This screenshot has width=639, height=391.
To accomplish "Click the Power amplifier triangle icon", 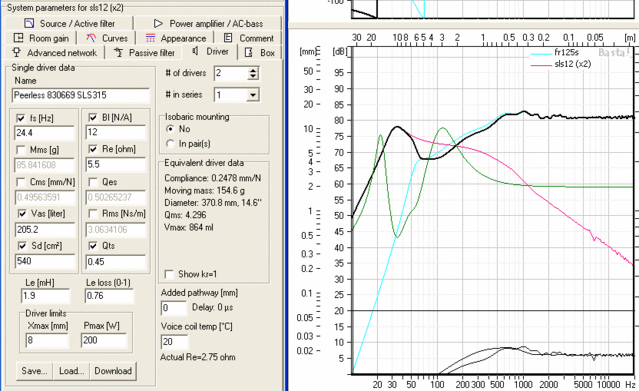I will click(x=158, y=23).
